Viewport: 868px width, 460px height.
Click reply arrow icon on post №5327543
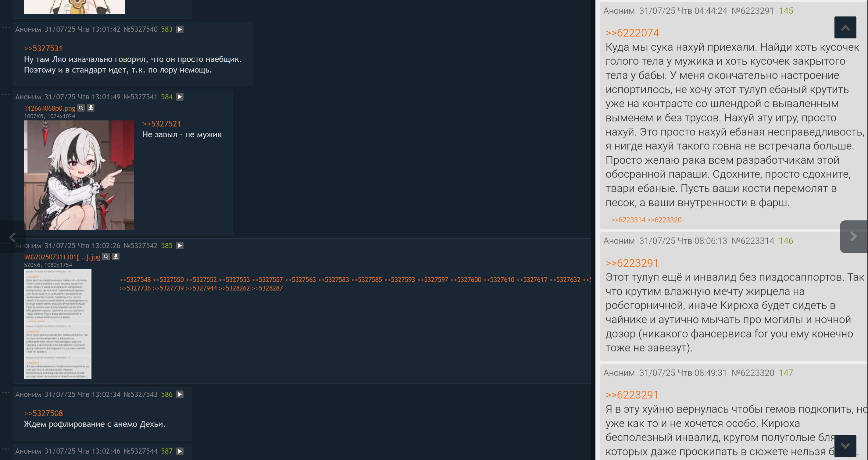pos(180,394)
